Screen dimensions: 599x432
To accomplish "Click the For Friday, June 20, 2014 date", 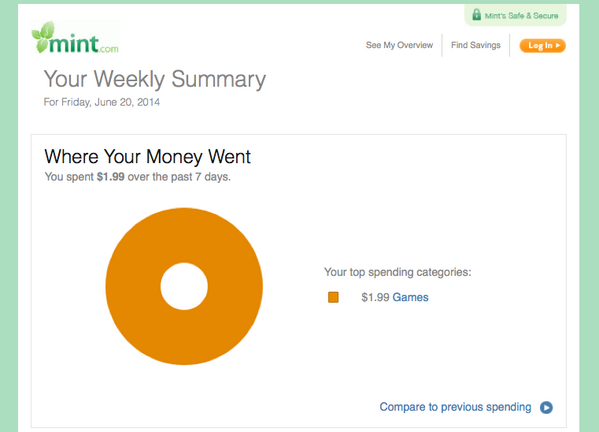I will (102, 102).
